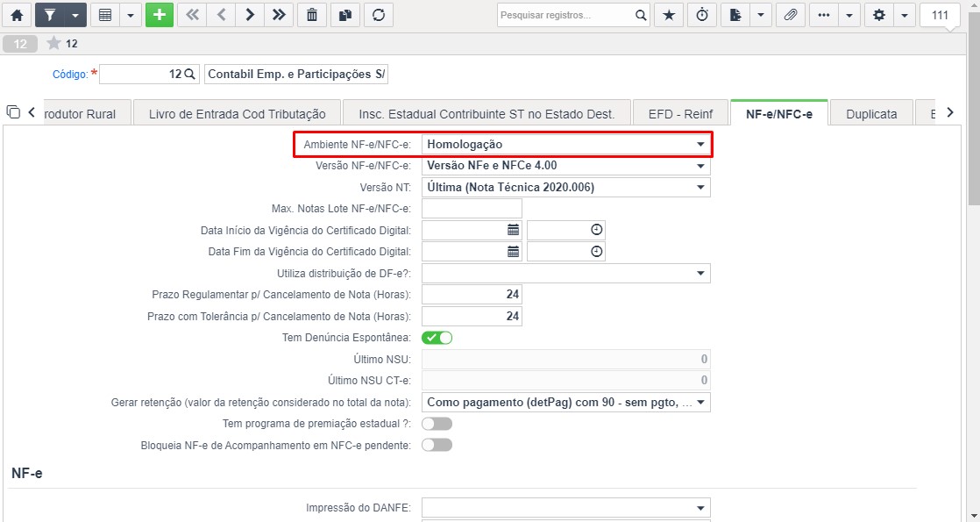This screenshot has width=980, height=522.
Task: Open grid view dropdown arrow
Action: pos(130,15)
